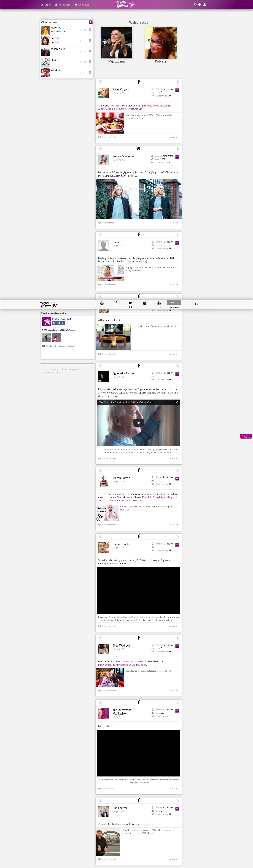Click the 'Do góry' back-to-top button
The image size is (253, 868).
pos(246,436)
